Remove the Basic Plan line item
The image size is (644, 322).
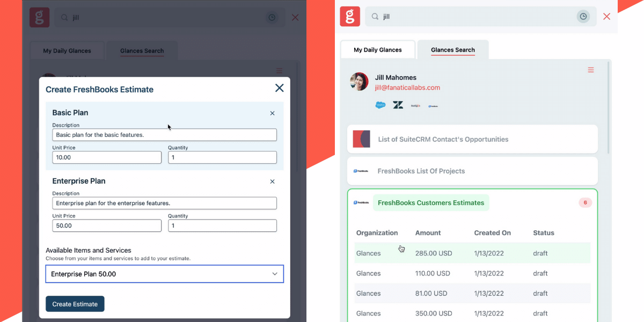272,113
